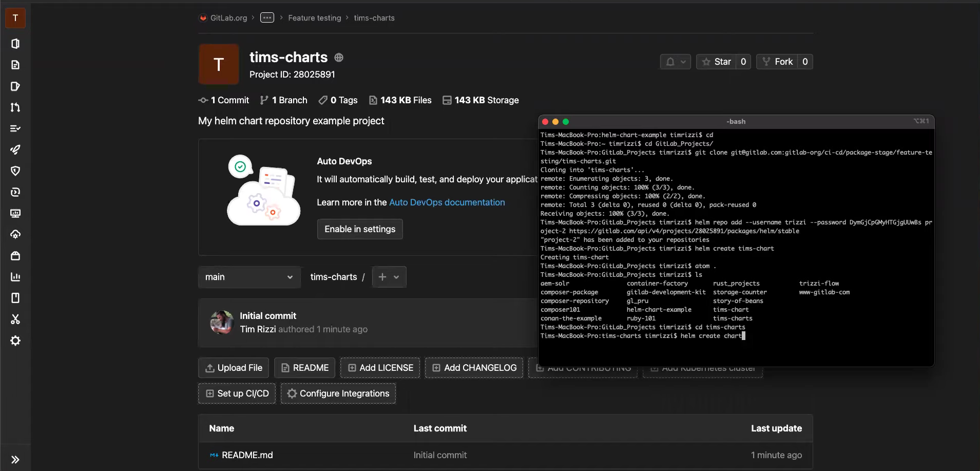Open tims-charts breadcrumb link
Image resolution: width=980 pixels, height=471 pixels.
point(374,18)
